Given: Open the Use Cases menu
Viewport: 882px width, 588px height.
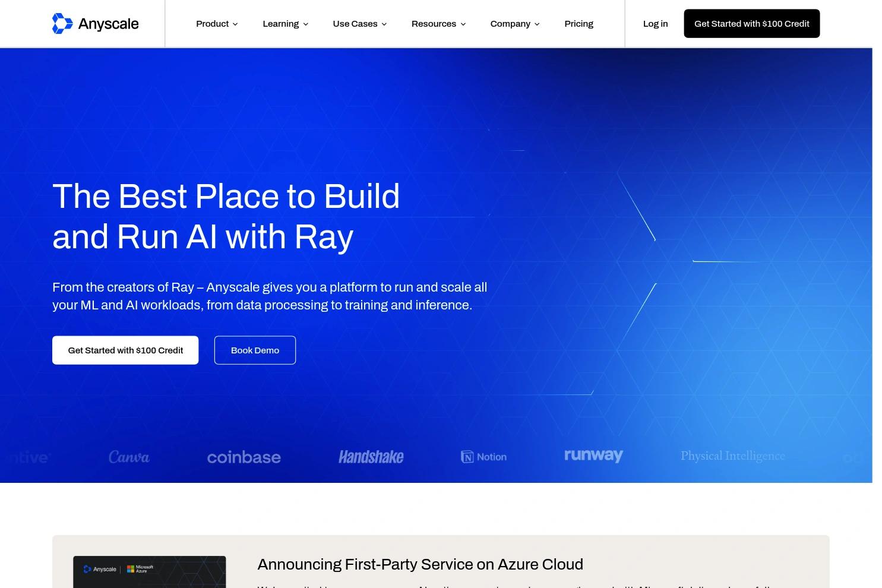Looking at the screenshot, I should [x=360, y=24].
